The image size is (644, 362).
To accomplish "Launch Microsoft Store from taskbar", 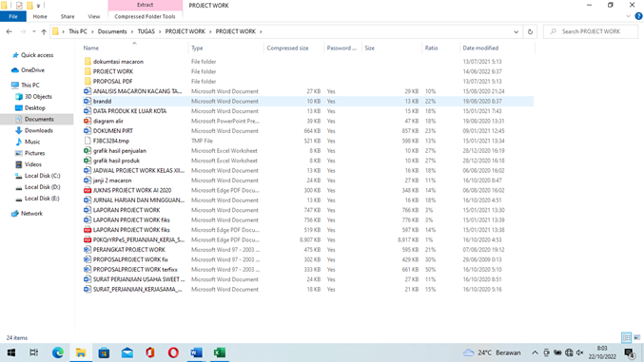I will (104, 352).
